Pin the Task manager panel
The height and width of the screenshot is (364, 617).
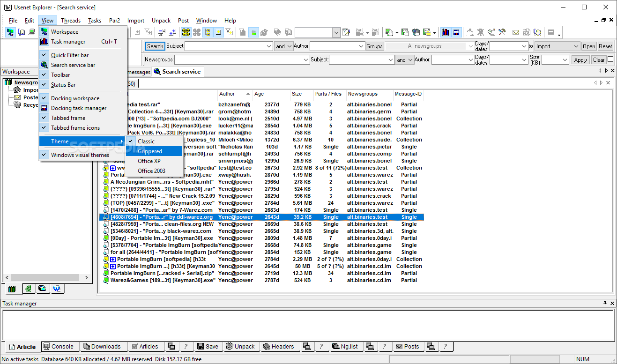(x=605, y=304)
